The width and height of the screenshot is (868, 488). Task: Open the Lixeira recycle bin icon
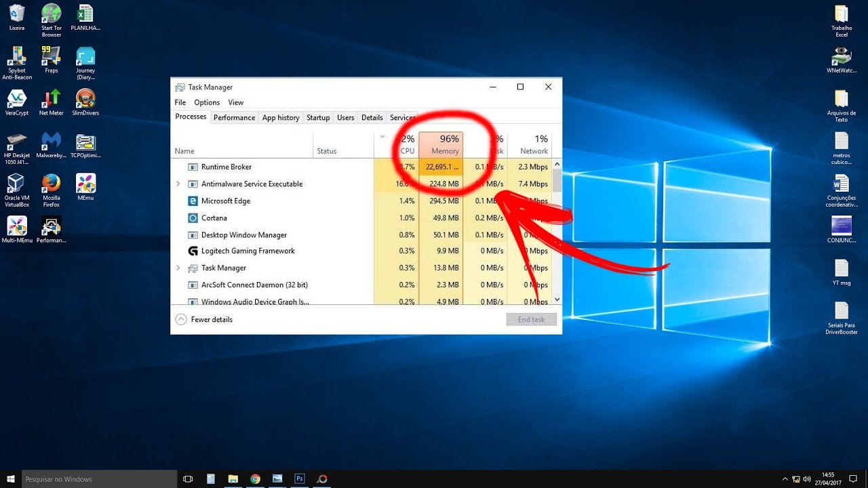point(17,17)
